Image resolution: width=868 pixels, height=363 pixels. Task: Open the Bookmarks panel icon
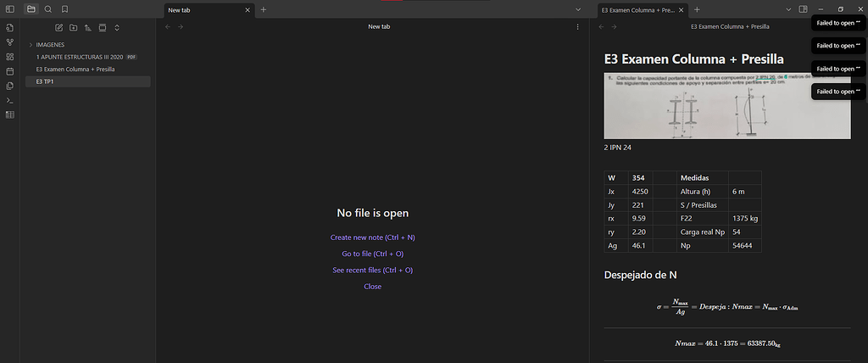64,9
